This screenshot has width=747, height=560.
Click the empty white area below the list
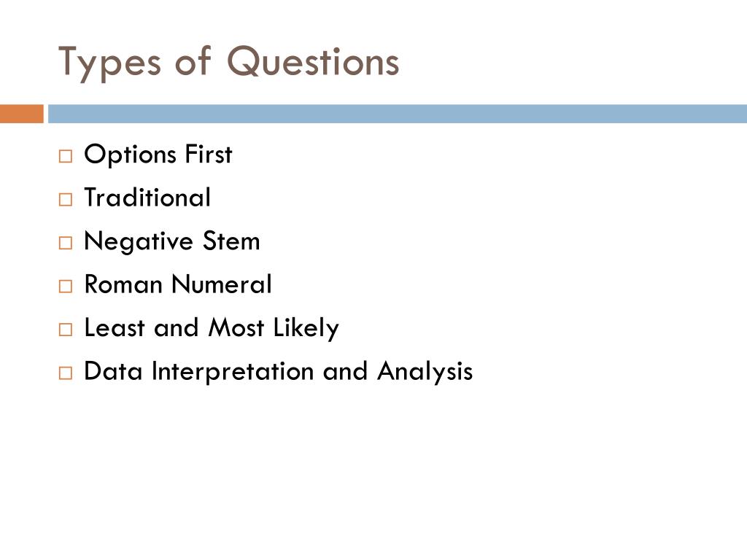[373, 472]
